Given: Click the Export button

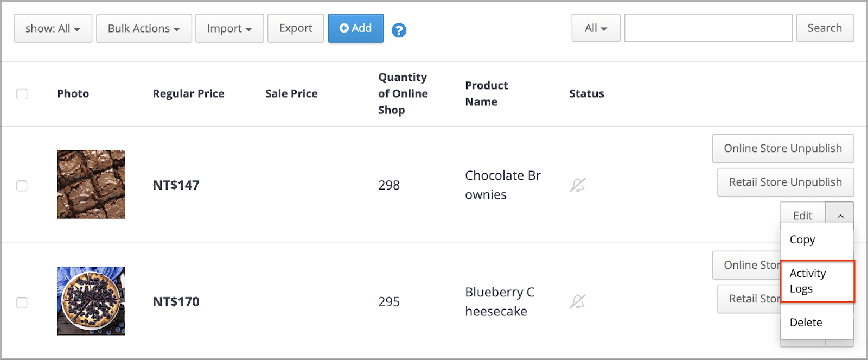Looking at the screenshot, I should 296,28.
